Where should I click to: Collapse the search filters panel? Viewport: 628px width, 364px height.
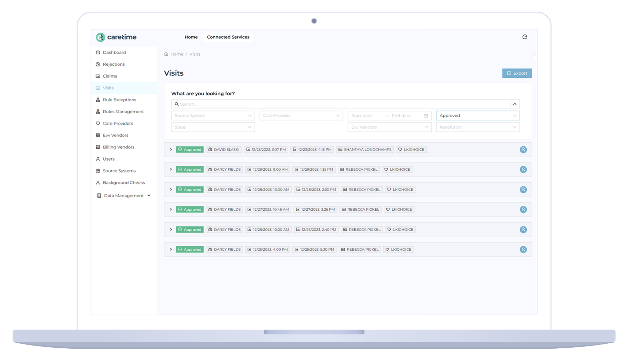click(515, 104)
